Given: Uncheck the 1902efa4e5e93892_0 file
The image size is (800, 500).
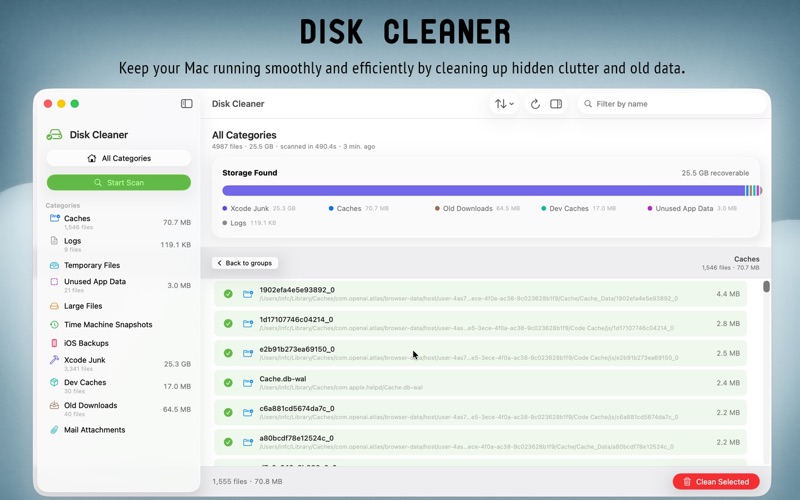Looking at the screenshot, I should coord(228,294).
